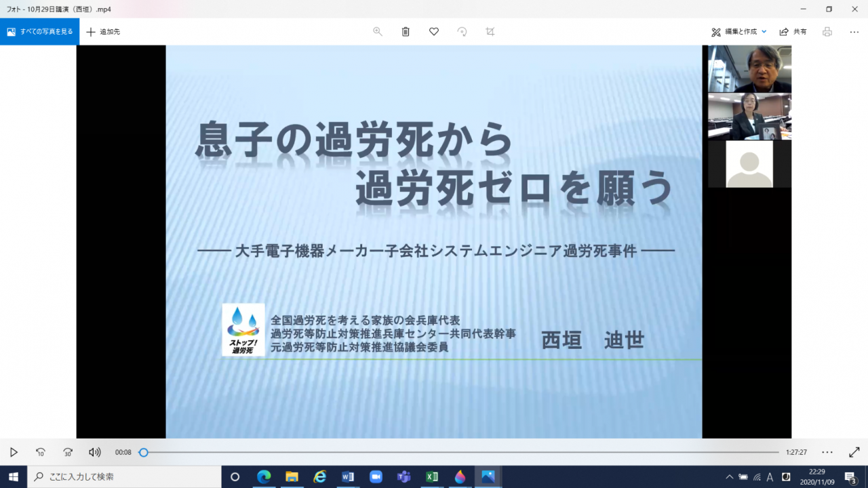868x488 pixels.
Task: Skip forward 30 seconds
Action: [68, 452]
